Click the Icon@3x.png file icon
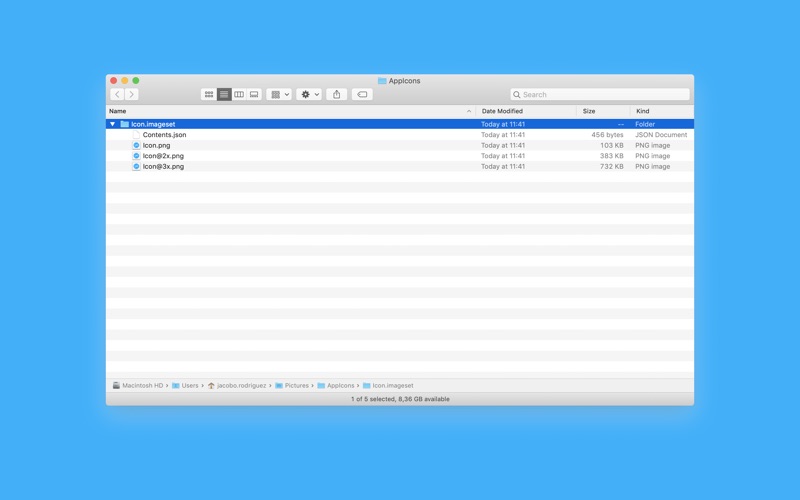800x500 pixels. 136,166
